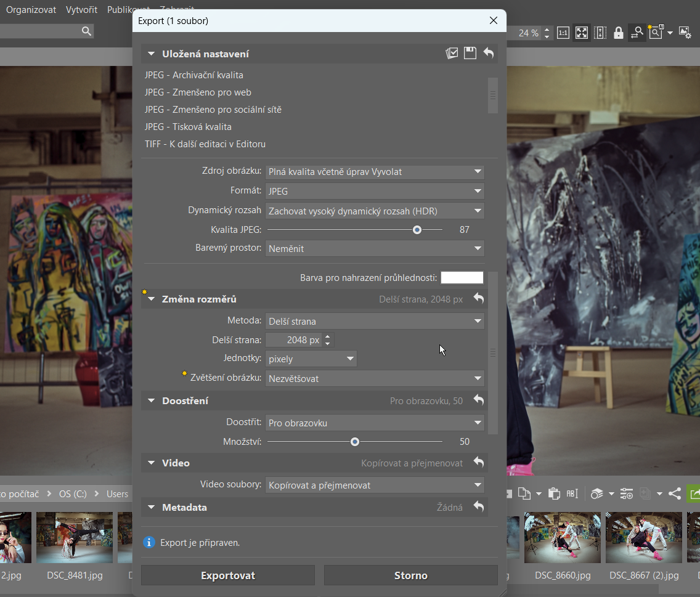Viewport: 700px width, 597px height.
Task: Toggle the linked zoom magnifier with arrows icon
Action: click(x=637, y=33)
